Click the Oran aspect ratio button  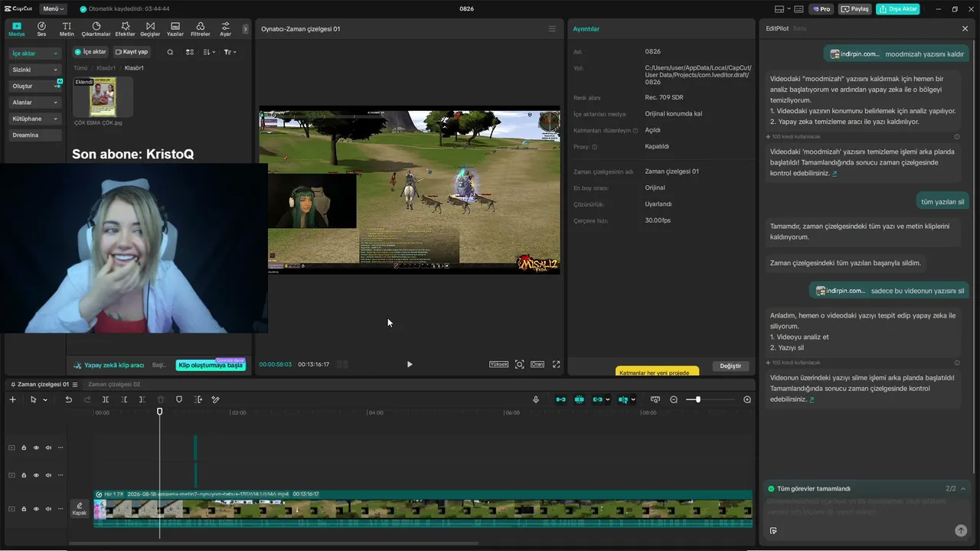(x=537, y=364)
